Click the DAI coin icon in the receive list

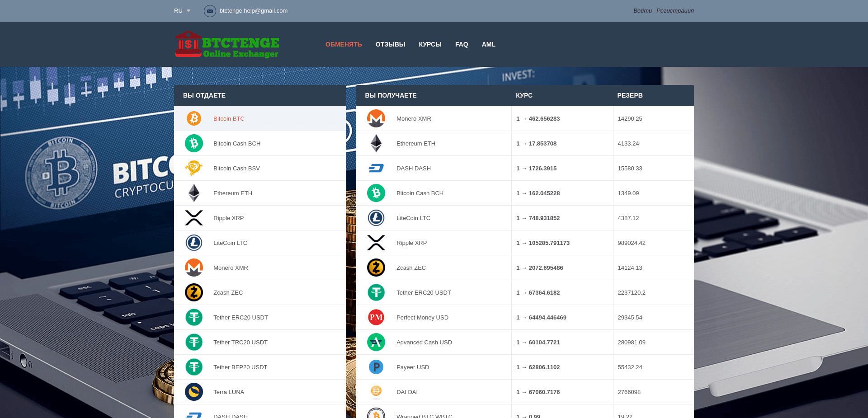coord(376,392)
